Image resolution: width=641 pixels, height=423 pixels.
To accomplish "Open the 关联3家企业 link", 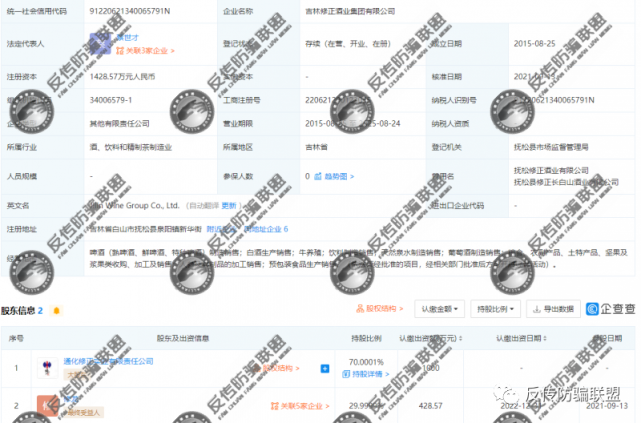I will pos(145,51).
